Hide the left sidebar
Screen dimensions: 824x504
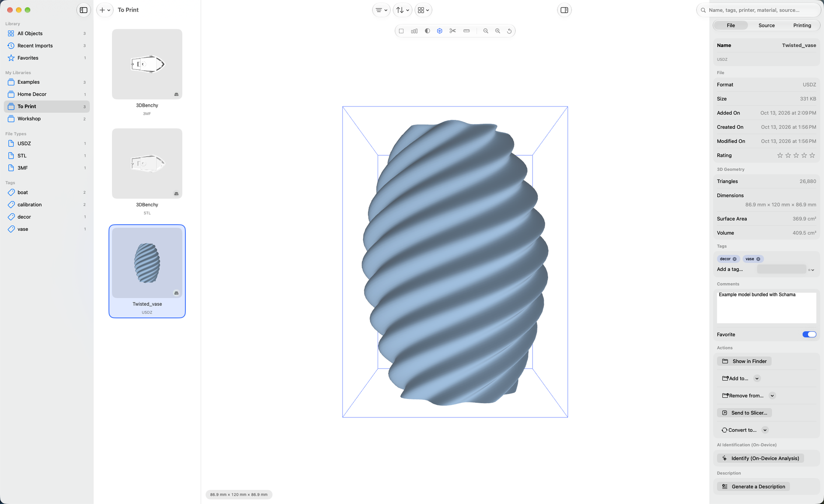pyautogui.click(x=84, y=10)
